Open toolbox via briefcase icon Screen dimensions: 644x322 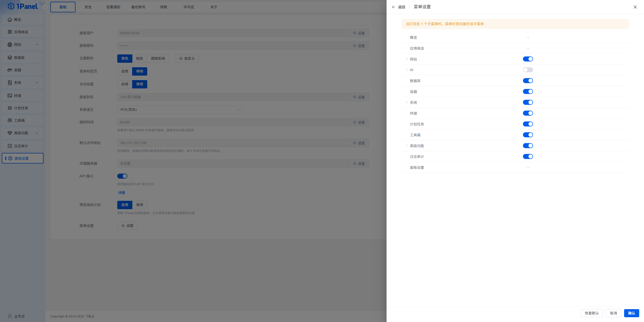point(10,120)
